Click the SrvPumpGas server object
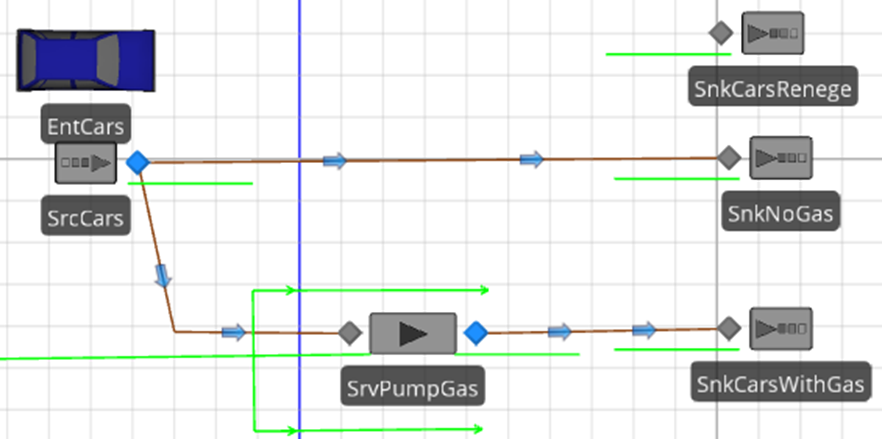The height and width of the screenshot is (439, 882). (413, 334)
